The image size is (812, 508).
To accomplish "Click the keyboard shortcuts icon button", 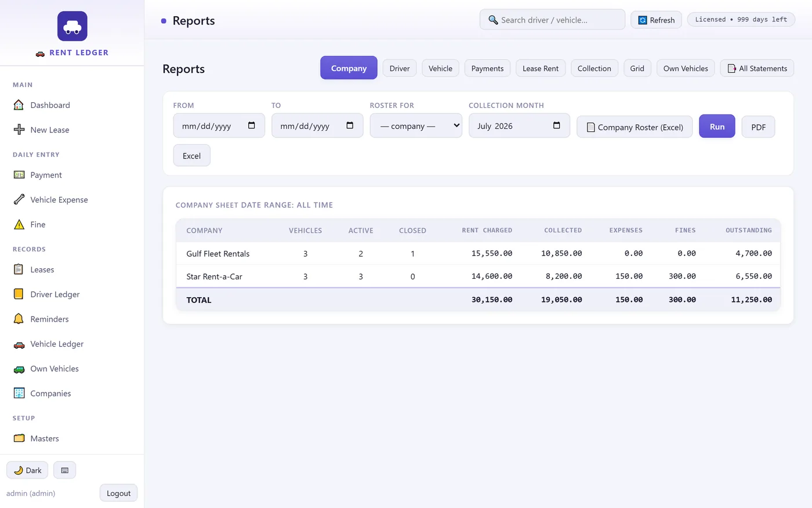I will tap(64, 470).
